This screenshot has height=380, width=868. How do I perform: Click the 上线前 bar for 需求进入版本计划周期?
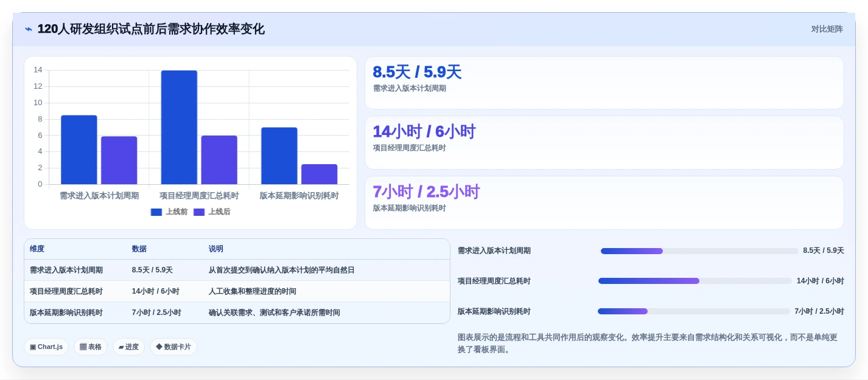(79, 150)
